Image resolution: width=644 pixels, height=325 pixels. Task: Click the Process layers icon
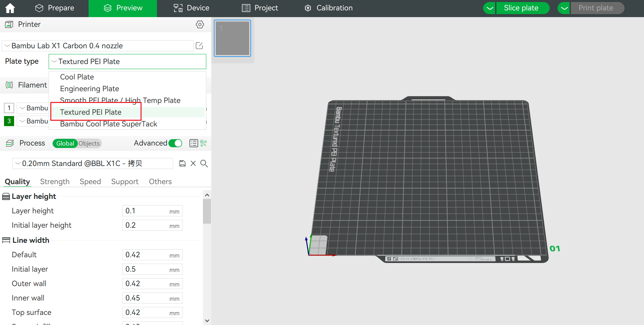10,143
